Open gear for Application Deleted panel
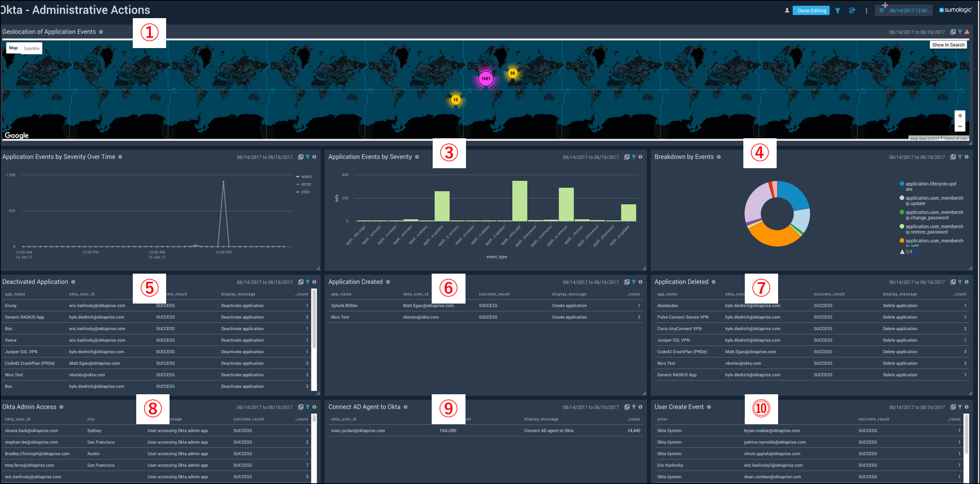 [x=713, y=282]
